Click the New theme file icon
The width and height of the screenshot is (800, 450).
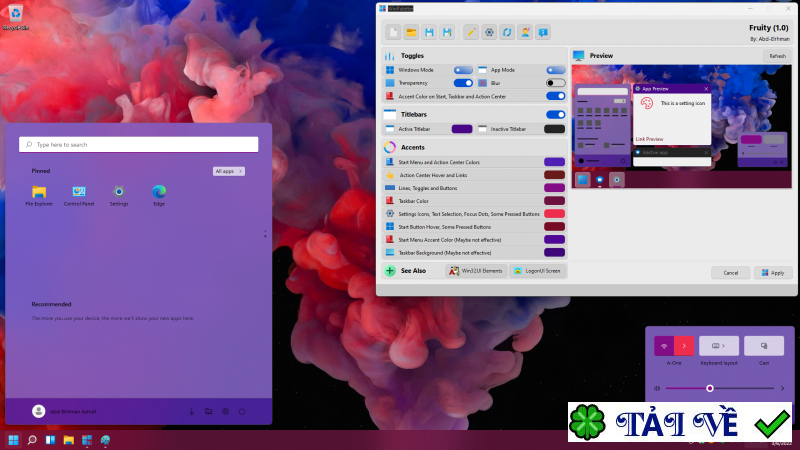click(x=391, y=32)
